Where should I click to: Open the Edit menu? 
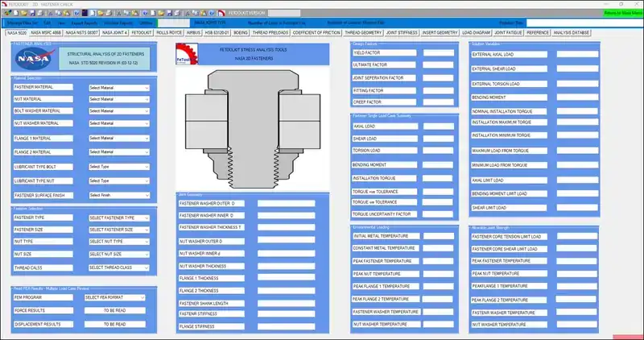tap(47, 23)
